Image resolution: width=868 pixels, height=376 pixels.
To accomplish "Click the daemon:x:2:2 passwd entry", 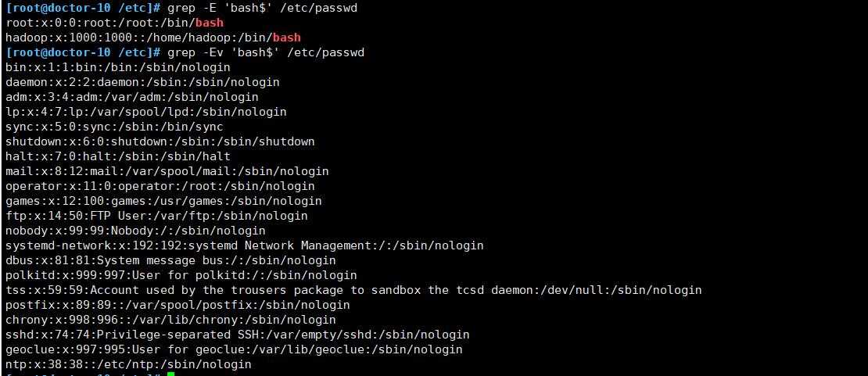I will (x=142, y=82).
